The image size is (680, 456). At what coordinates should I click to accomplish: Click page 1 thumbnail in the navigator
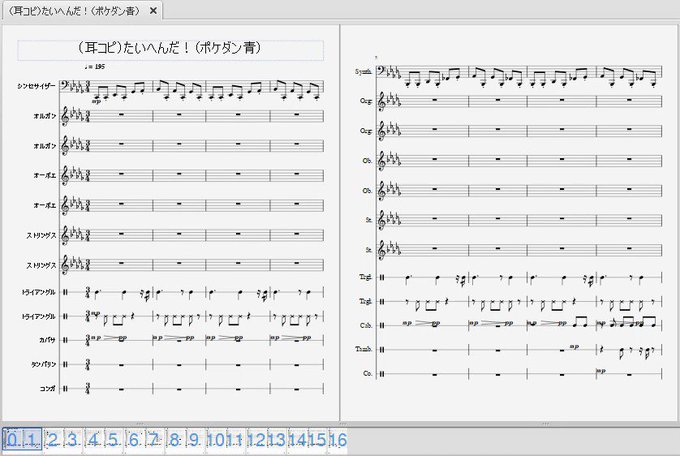[32, 440]
